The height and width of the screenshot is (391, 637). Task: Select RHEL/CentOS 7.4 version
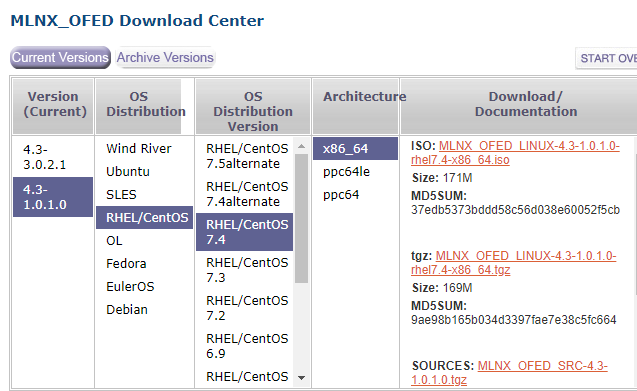pos(245,232)
